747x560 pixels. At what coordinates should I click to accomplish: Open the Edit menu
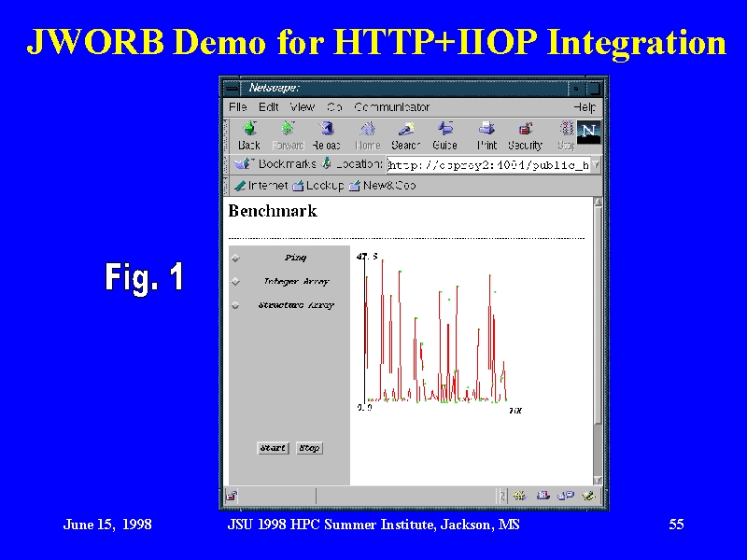[268, 107]
